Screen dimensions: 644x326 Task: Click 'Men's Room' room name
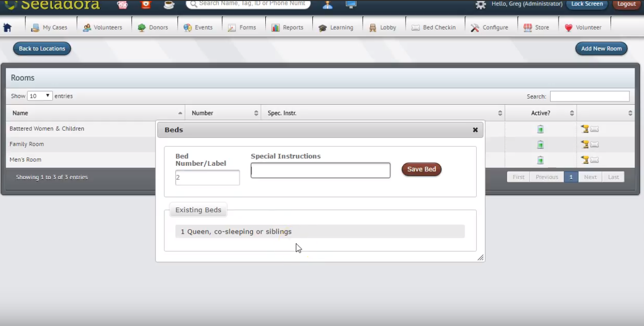tap(25, 160)
